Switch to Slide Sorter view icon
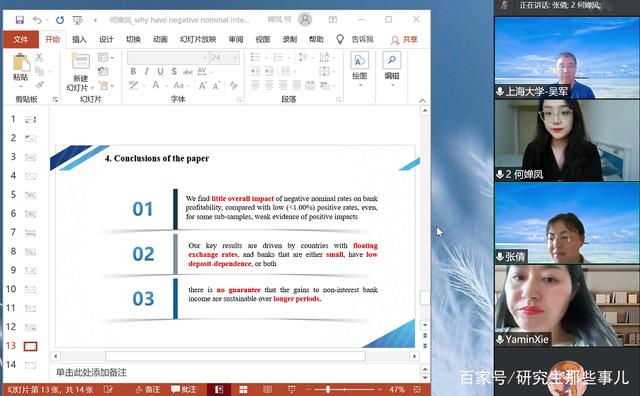 pos(243,389)
